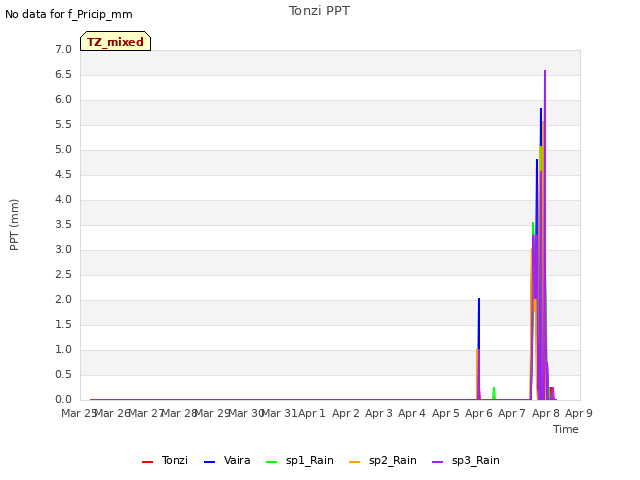Click the 2.0 y-axis tick label
The height and width of the screenshot is (480, 640).
pyautogui.click(x=63, y=300)
